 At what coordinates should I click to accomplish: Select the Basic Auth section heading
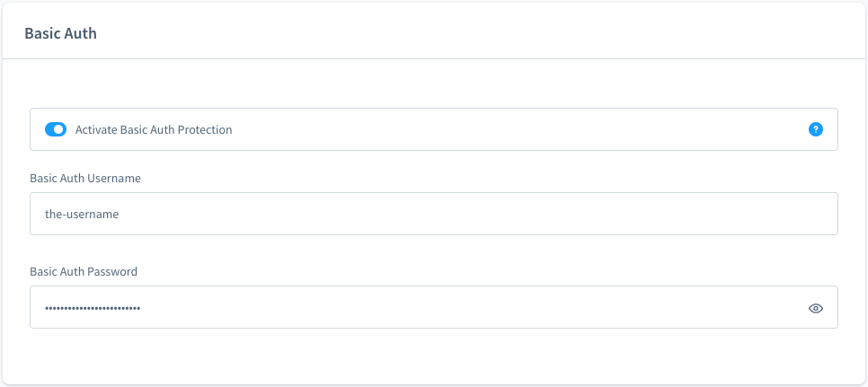click(x=60, y=33)
